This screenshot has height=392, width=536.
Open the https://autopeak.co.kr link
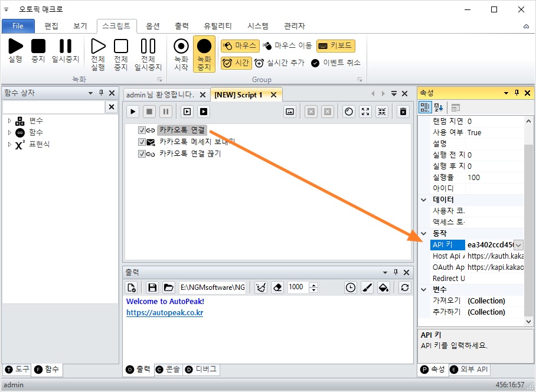pyautogui.click(x=165, y=313)
